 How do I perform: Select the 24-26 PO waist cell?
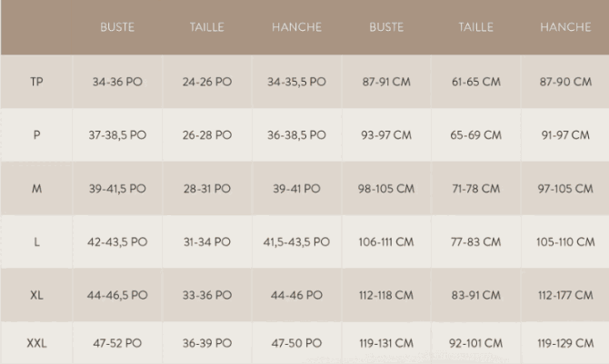coord(206,82)
